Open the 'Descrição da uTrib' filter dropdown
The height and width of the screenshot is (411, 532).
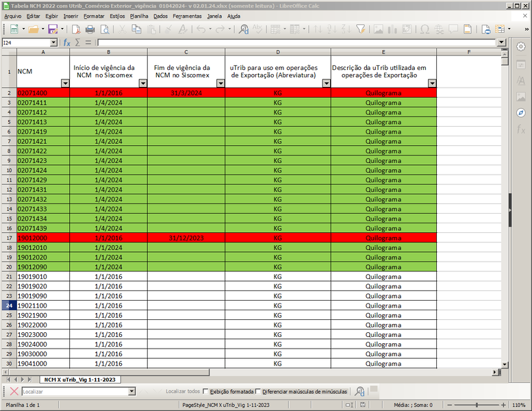click(x=432, y=83)
